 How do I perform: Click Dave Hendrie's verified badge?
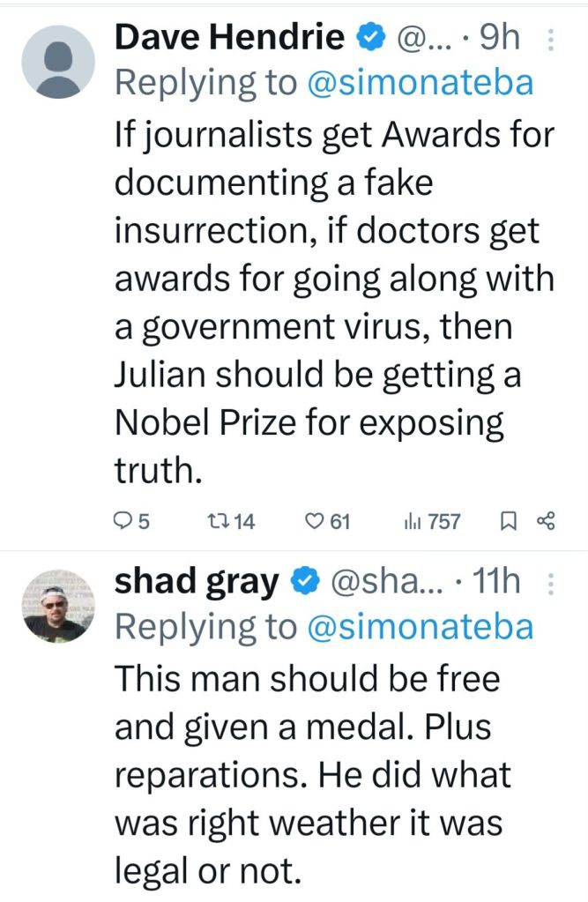tap(368, 37)
